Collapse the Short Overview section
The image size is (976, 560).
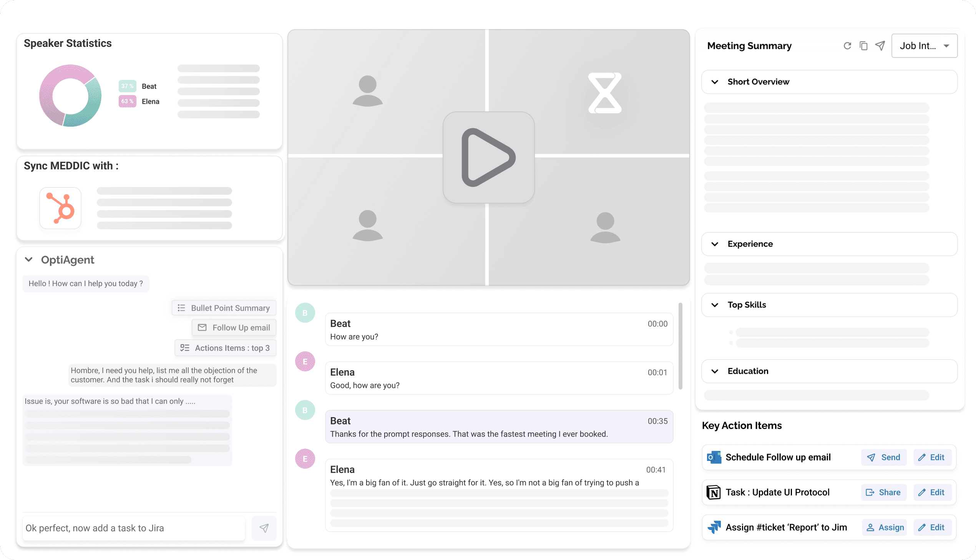[715, 82]
